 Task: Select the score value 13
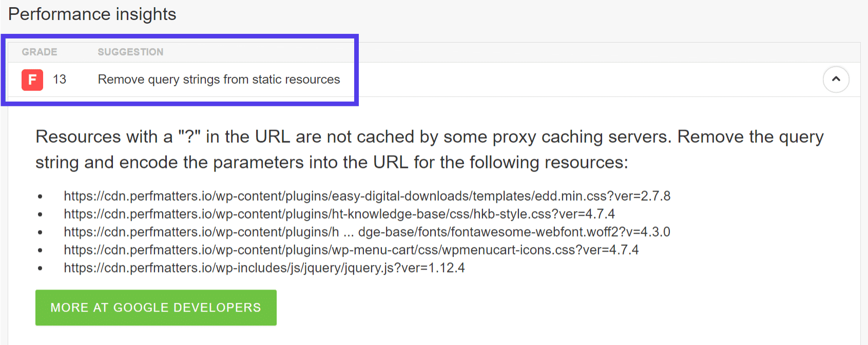(x=60, y=80)
